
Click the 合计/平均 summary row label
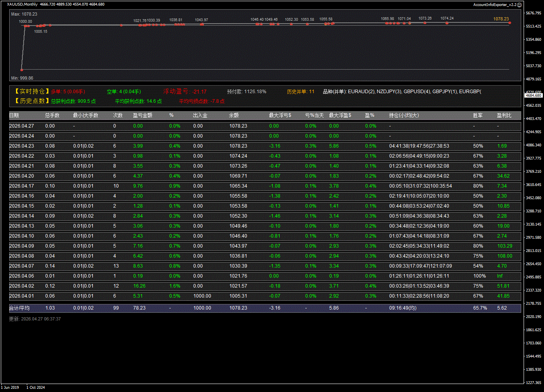(20, 308)
